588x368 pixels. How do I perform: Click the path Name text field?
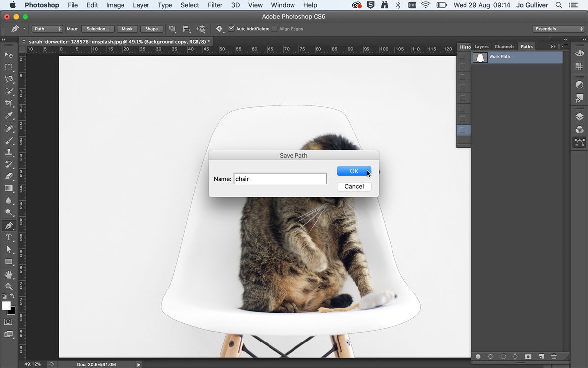[280, 179]
